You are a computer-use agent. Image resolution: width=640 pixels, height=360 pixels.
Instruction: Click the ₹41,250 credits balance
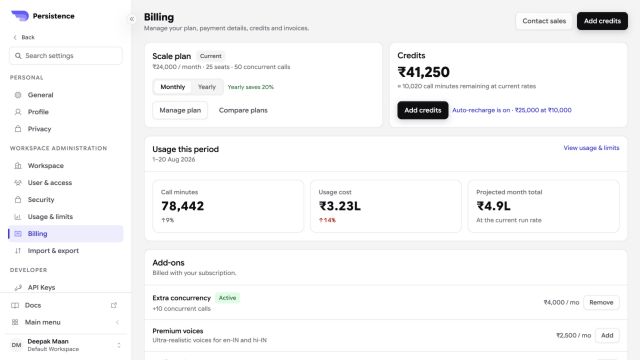point(424,72)
